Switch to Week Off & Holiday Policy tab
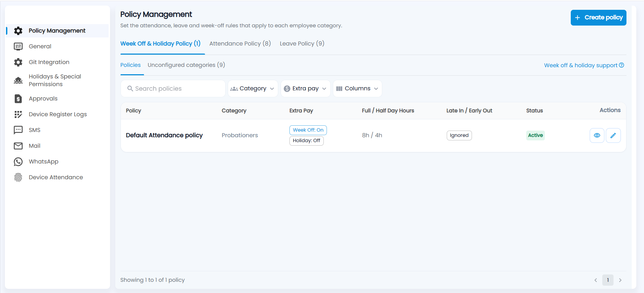Image resolution: width=644 pixels, height=293 pixels. [160, 44]
